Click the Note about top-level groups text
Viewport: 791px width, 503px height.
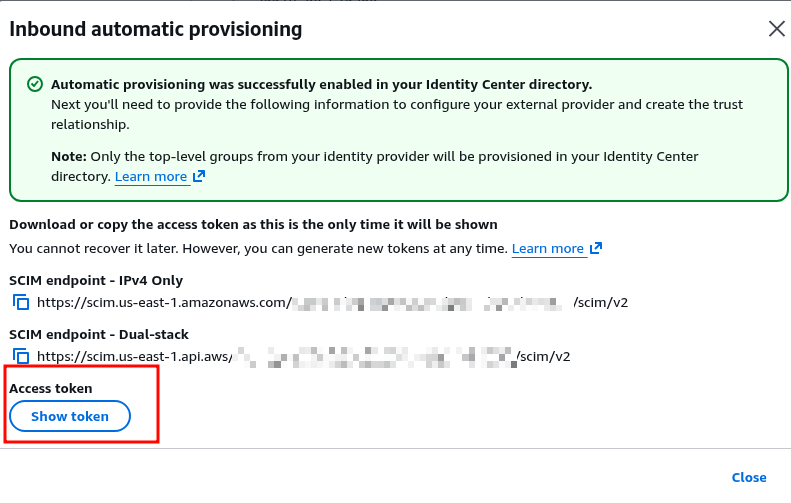tap(375, 157)
